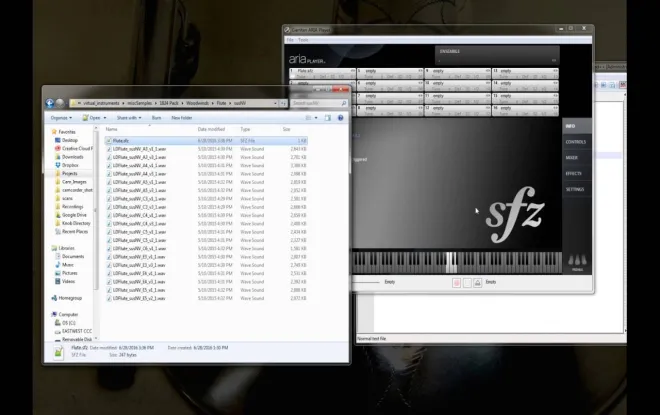
Task: Open slot 5 empty instrument arrows
Action: tap(420, 71)
